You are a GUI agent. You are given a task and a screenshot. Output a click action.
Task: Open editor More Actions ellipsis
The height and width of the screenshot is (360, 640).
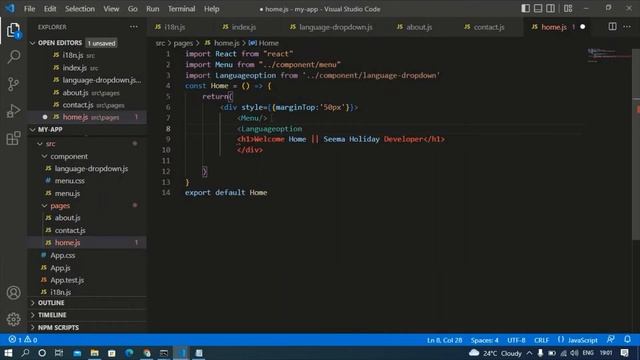(627, 27)
